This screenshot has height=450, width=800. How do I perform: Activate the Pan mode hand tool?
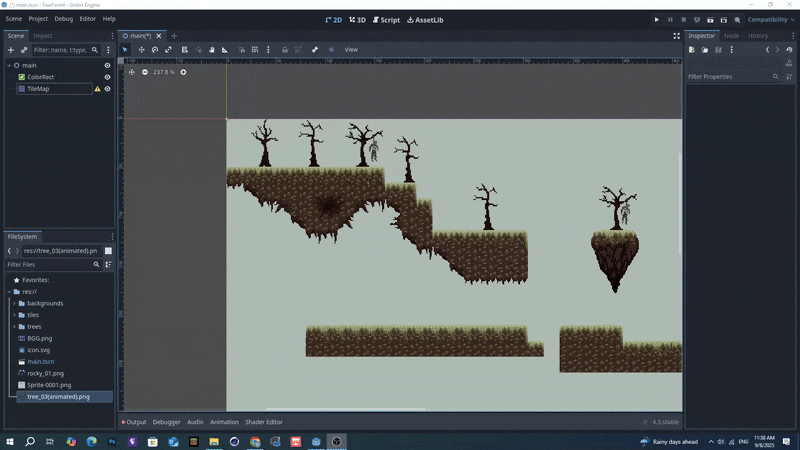coord(211,49)
